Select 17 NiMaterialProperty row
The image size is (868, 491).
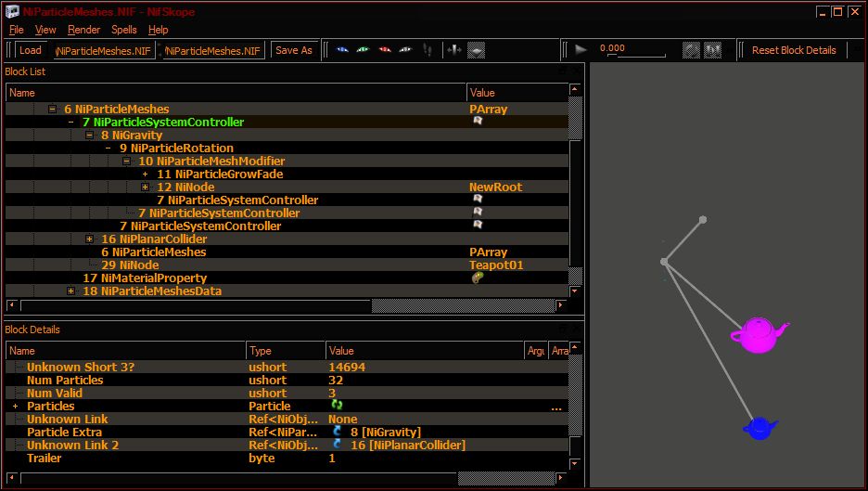pyautogui.click(x=287, y=278)
